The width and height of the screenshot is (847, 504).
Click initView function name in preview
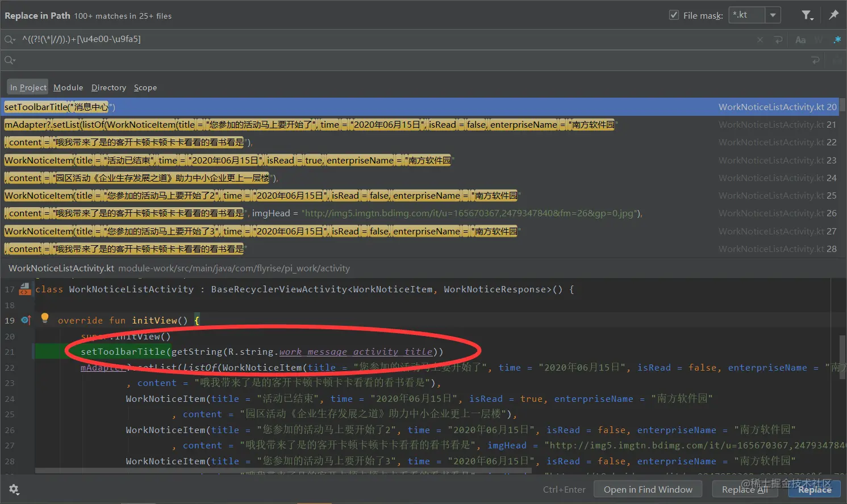(154, 321)
